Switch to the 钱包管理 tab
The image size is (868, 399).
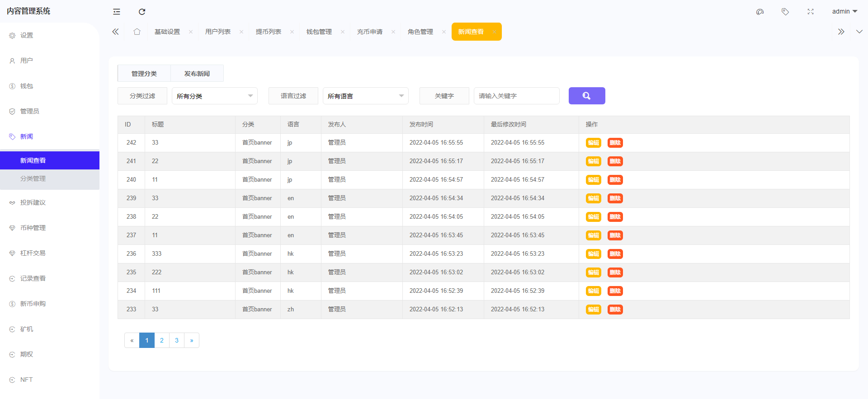pyautogui.click(x=319, y=32)
